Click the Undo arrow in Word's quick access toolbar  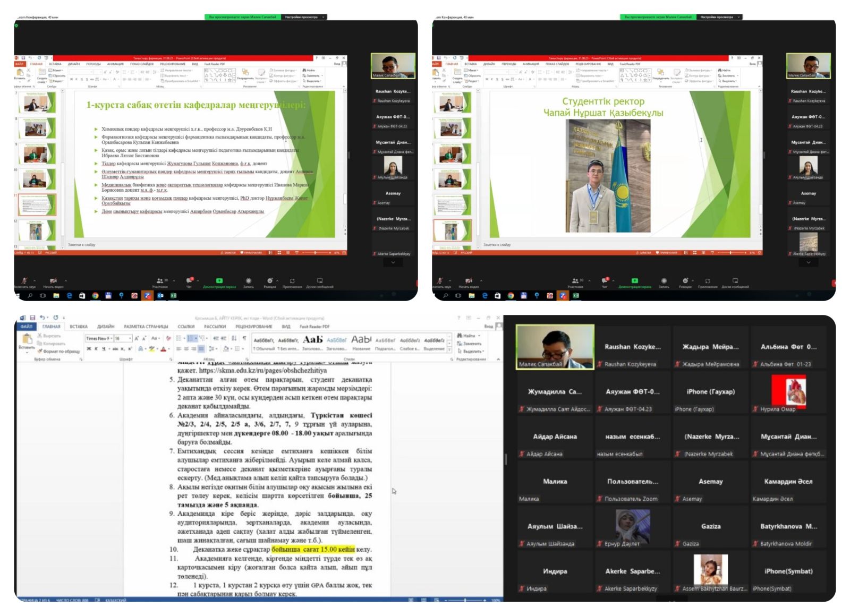pyautogui.click(x=42, y=318)
